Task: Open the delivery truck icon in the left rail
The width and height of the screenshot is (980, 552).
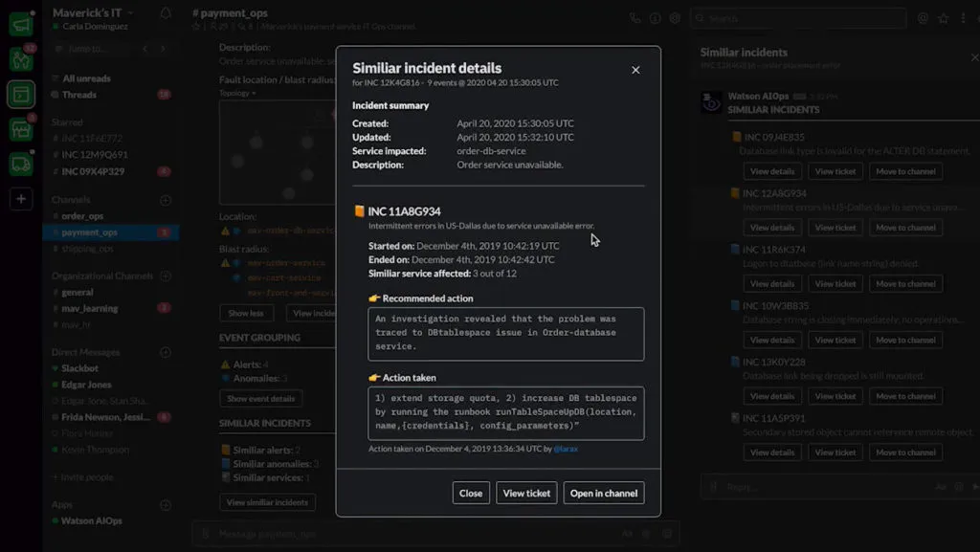Action: click(x=21, y=165)
